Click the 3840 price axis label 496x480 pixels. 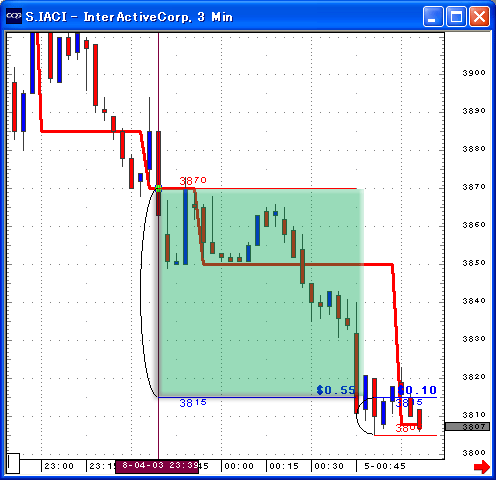click(474, 301)
